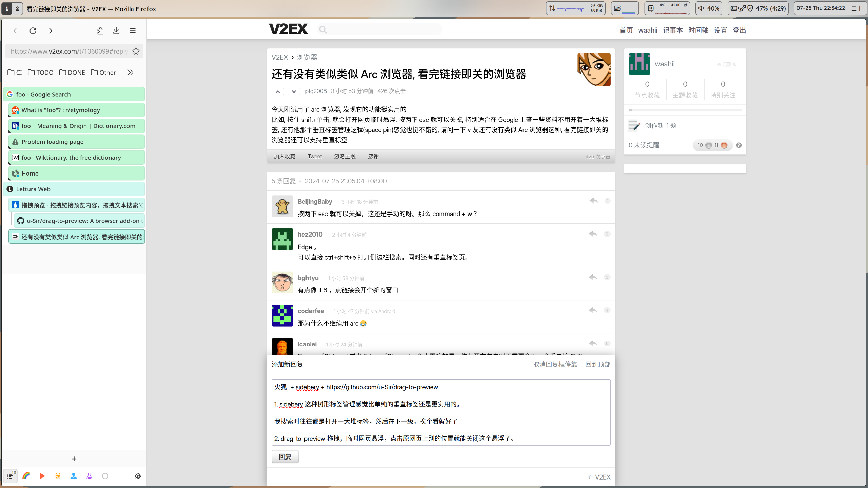
Task: Downvote the topic with down arrow
Action: (x=294, y=91)
